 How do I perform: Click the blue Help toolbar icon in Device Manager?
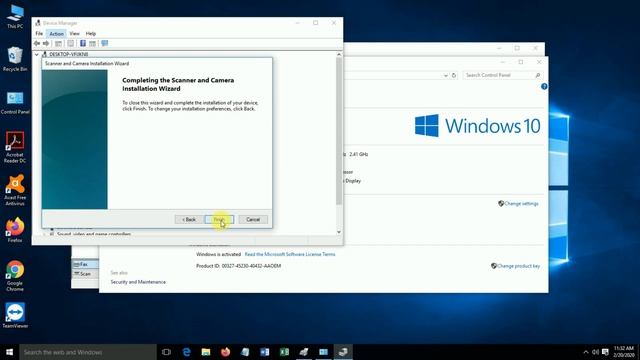83,43
